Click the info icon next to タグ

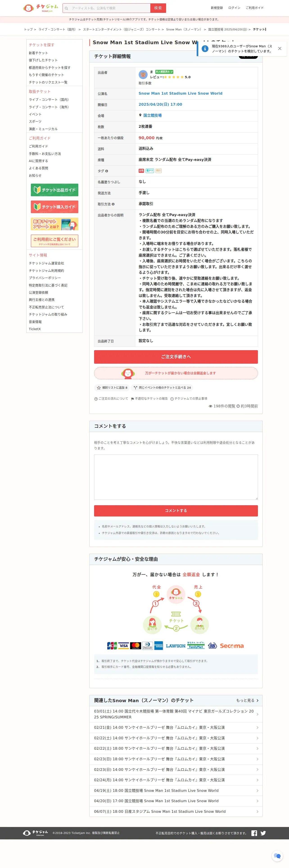click(x=107, y=171)
